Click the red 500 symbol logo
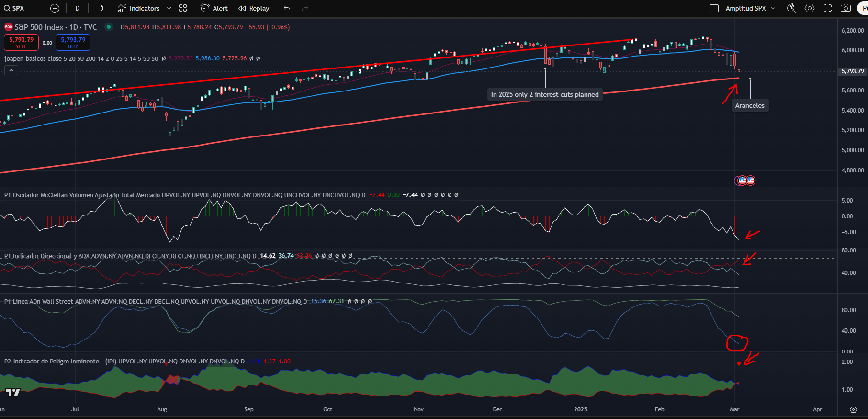The height and width of the screenshot is (419, 868). click(x=9, y=27)
